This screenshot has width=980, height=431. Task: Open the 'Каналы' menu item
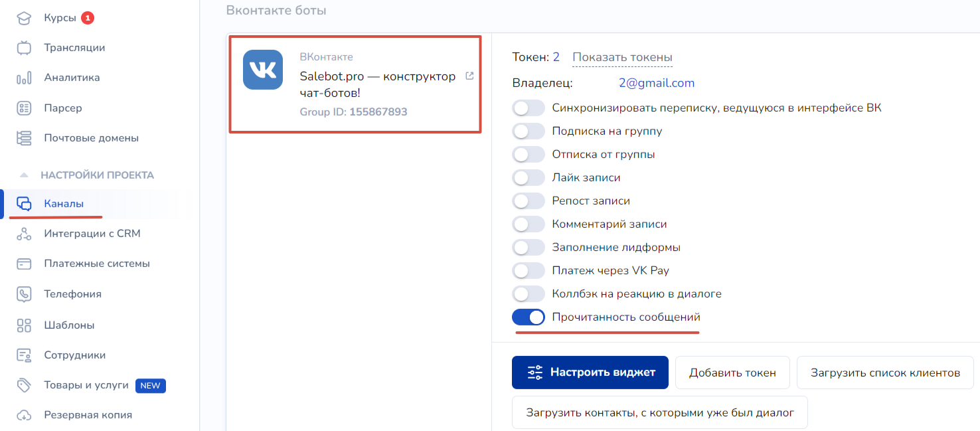64,204
